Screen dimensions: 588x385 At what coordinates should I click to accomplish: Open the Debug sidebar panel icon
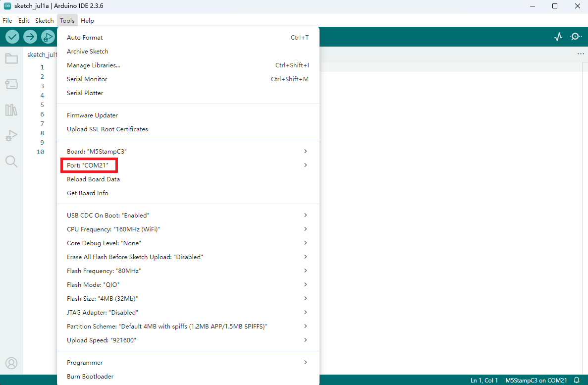pyautogui.click(x=11, y=135)
